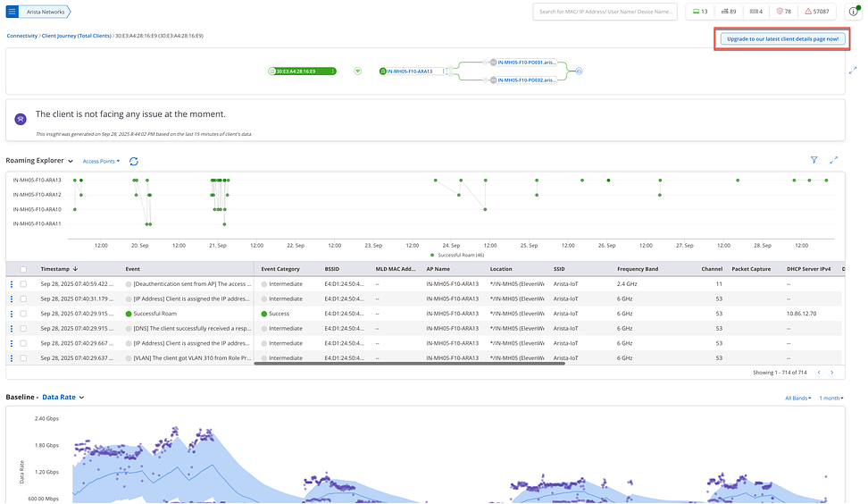Open the alerts count 57087 indicator
This screenshot has width=868, height=504.
pos(817,12)
